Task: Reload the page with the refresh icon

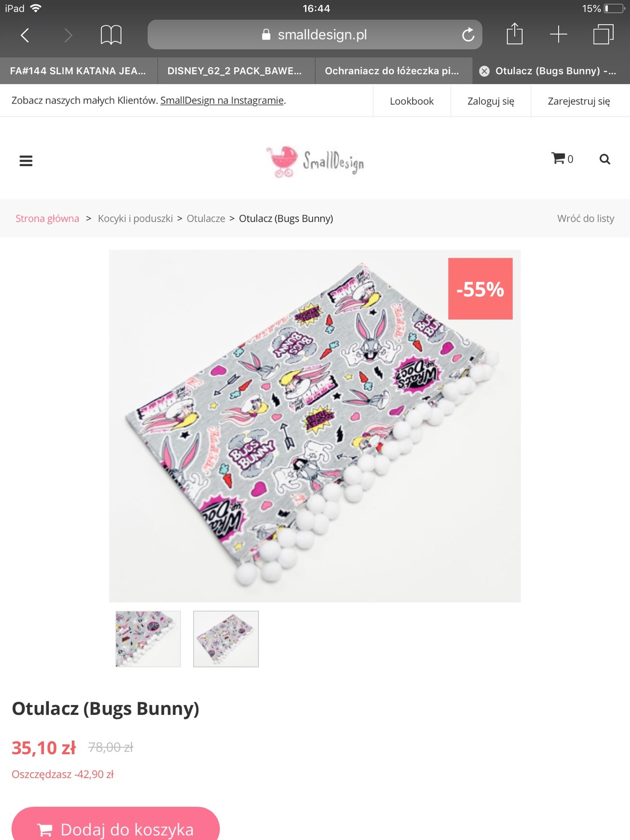Action: (x=468, y=35)
